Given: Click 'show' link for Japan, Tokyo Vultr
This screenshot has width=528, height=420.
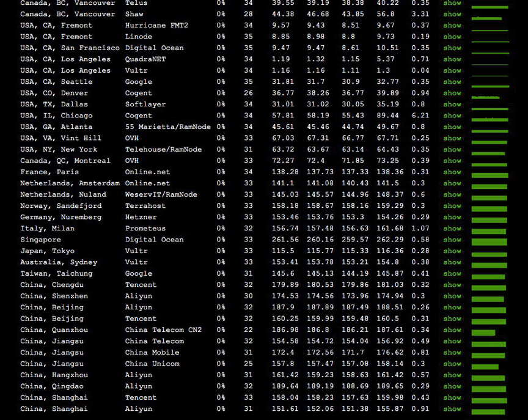Looking at the screenshot, I should pos(452,251).
